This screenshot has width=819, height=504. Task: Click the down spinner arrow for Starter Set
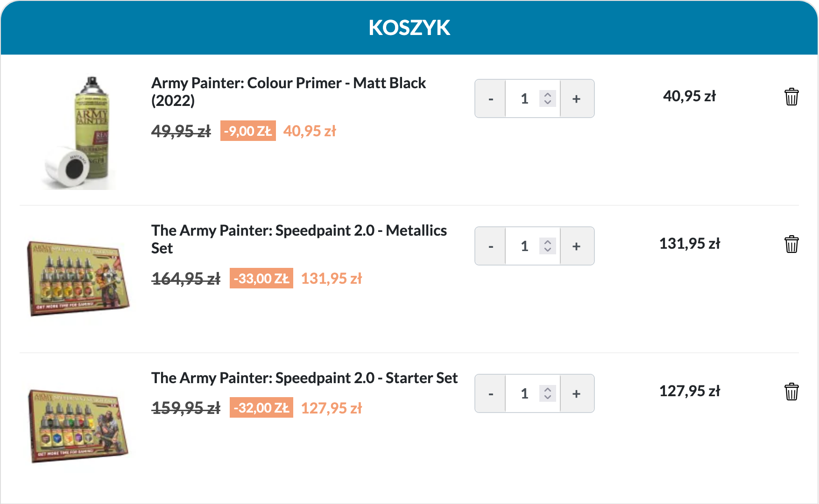[x=547, y=398]
